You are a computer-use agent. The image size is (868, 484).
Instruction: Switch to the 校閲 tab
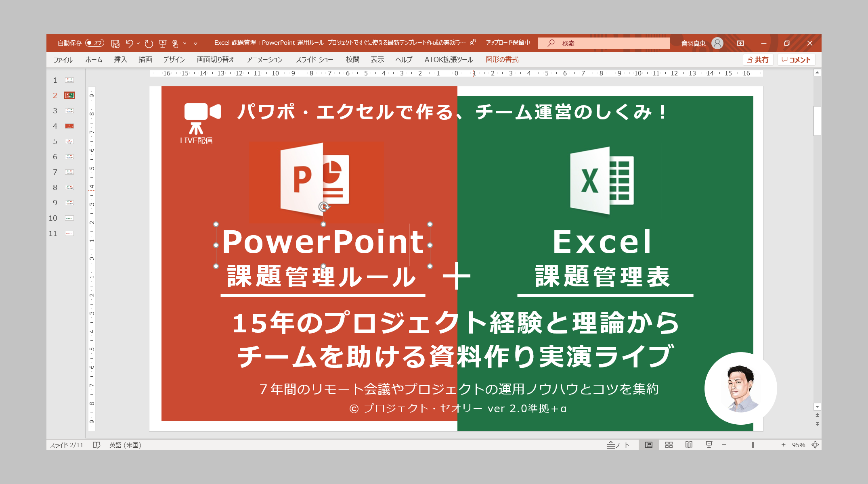point(352,60)
